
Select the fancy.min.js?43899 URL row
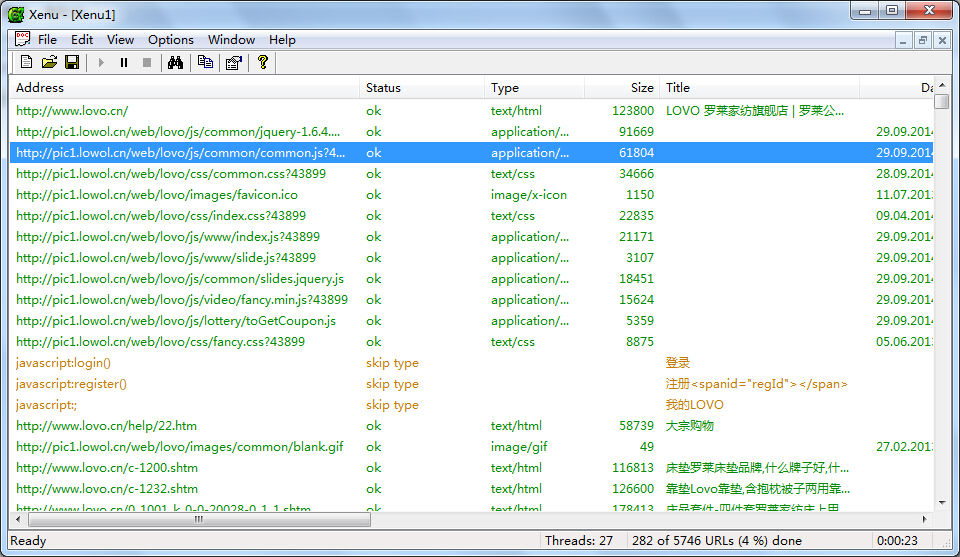[471, 300]
